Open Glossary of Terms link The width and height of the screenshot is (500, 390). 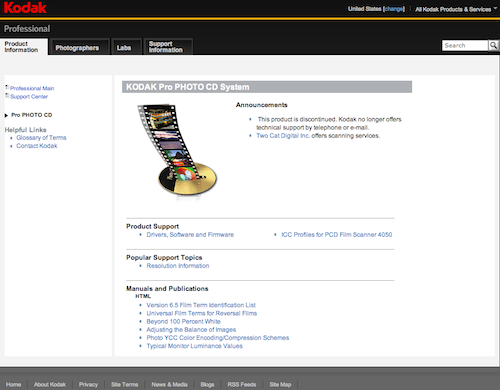[x=41, y=138]
